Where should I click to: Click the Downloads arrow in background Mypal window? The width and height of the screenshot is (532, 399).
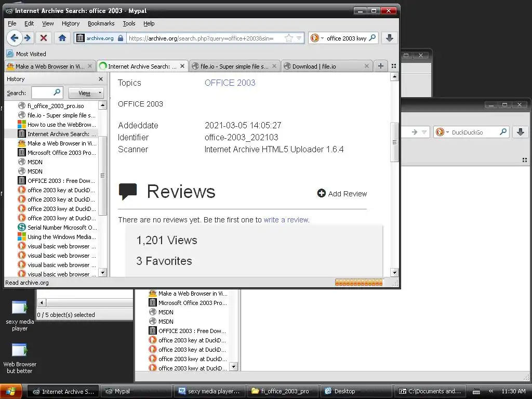coord(521,132)
